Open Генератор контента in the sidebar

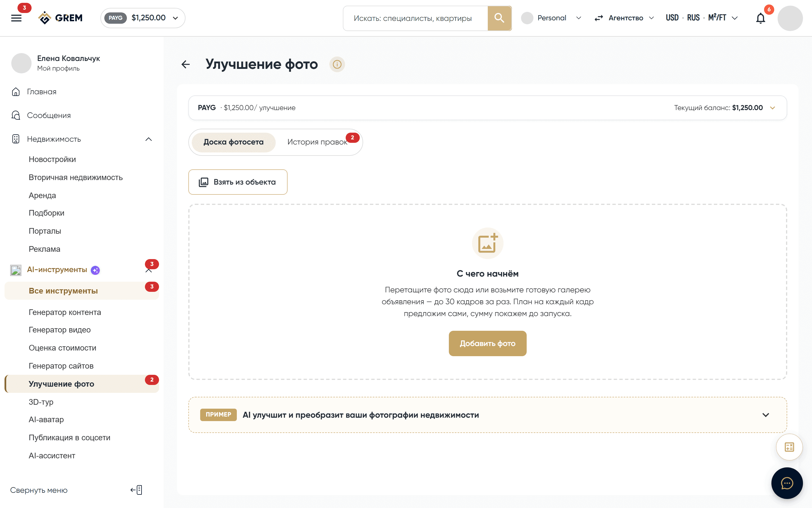coord(65,312)
